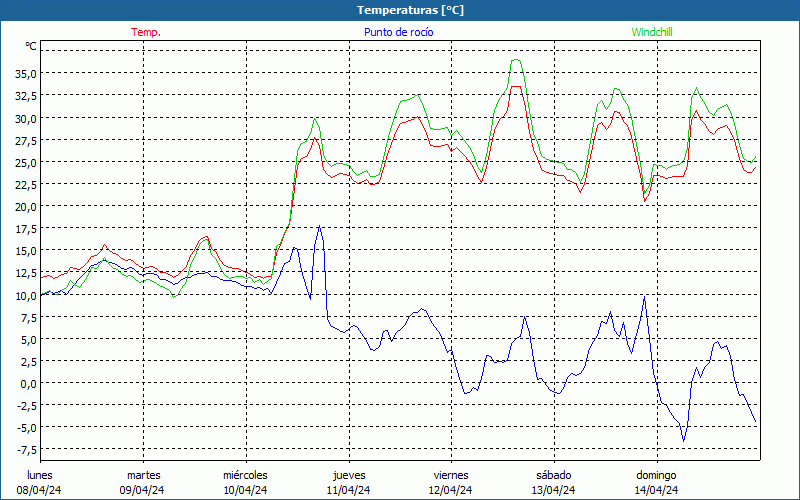The image size is (800, 500).
Task: Click the '12,5' y-axis value
Action: pos(25,272)
